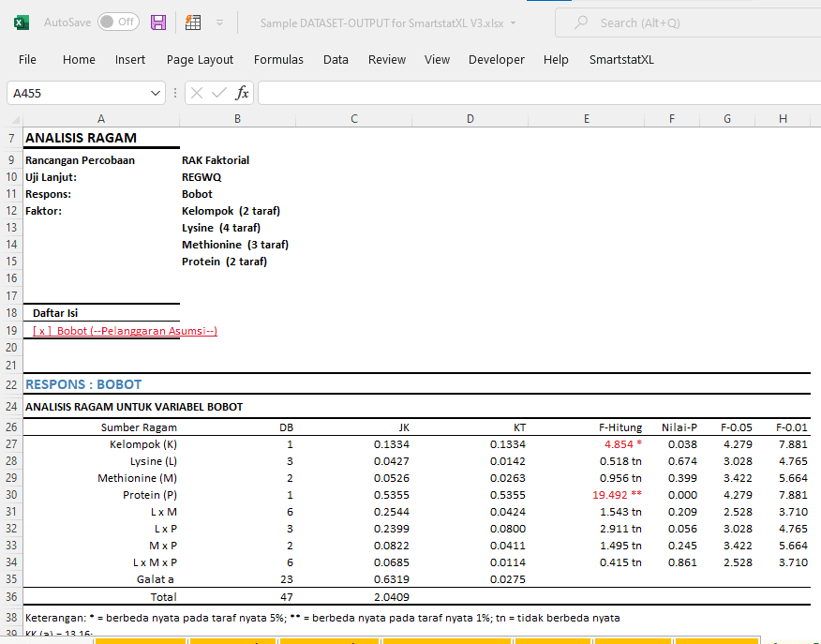Click the Insert Function (fx) icon

(x=242, y=93)
